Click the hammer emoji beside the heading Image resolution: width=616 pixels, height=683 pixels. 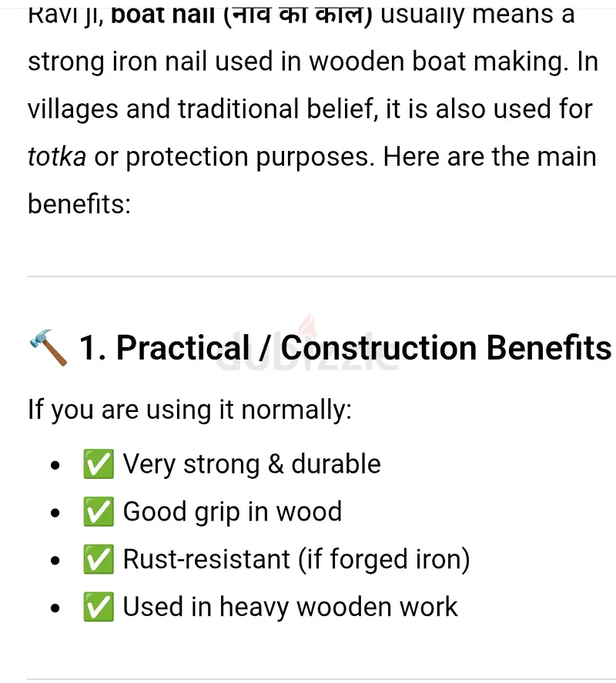(48, 348)
